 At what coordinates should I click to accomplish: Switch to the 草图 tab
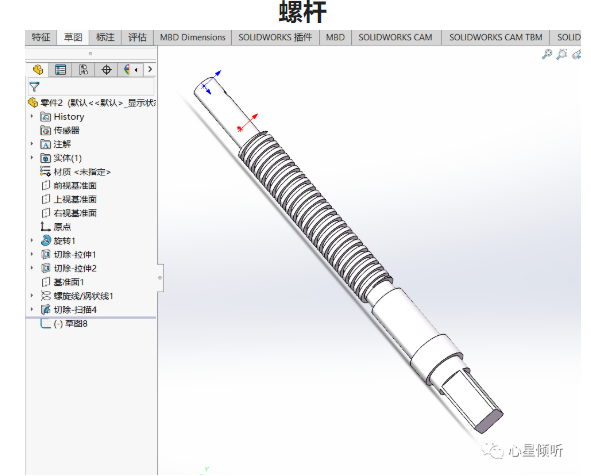coord(73,37)
